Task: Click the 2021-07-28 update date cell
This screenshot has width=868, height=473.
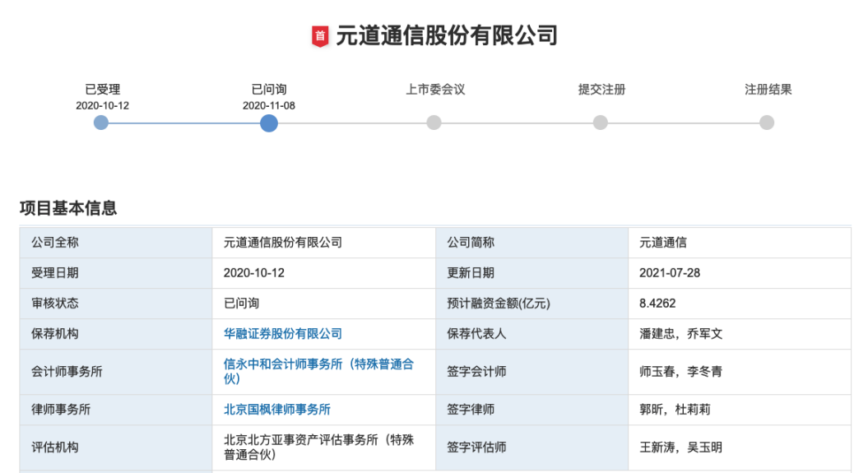Action: click(x=669, y=273)
